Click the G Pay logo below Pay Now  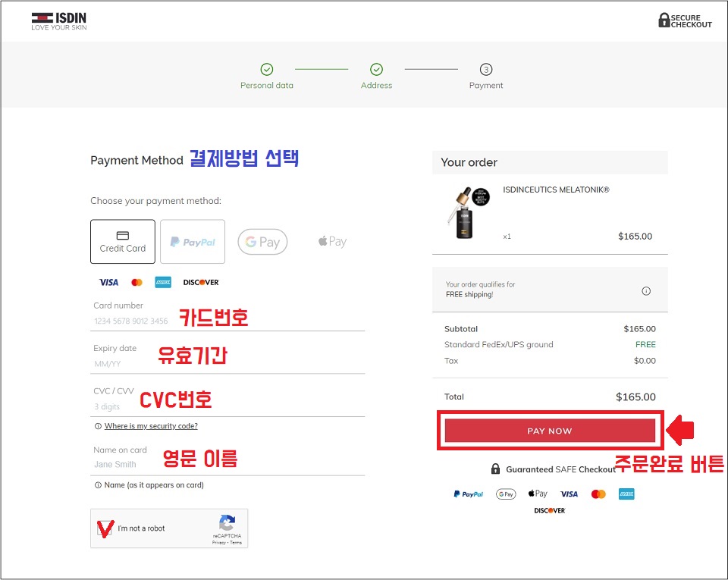click(x=506, y=494)
